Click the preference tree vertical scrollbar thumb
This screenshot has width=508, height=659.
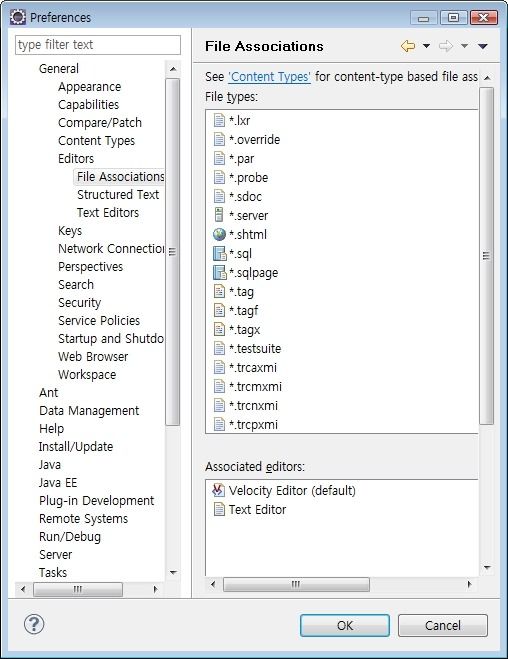[172, 252]
